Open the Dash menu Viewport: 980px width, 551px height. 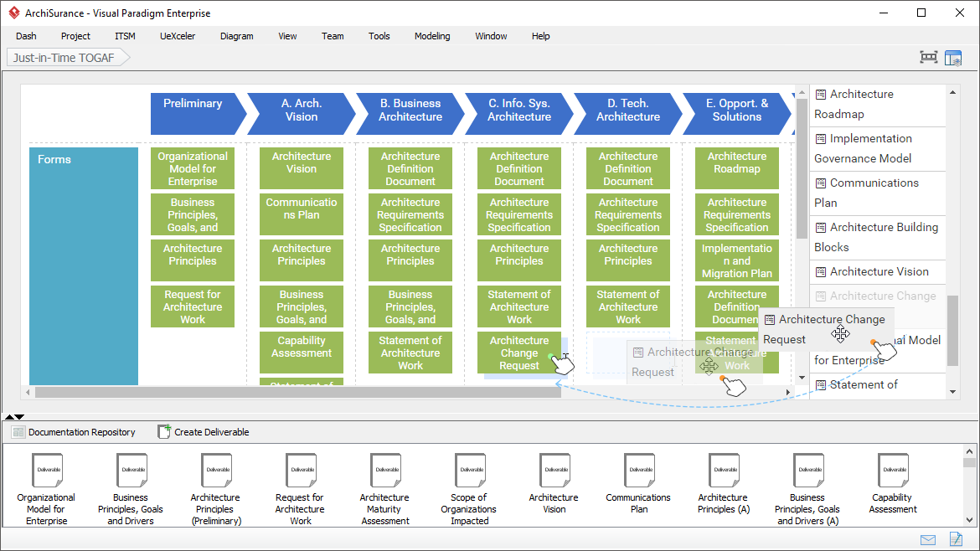[x=26, y=36]
